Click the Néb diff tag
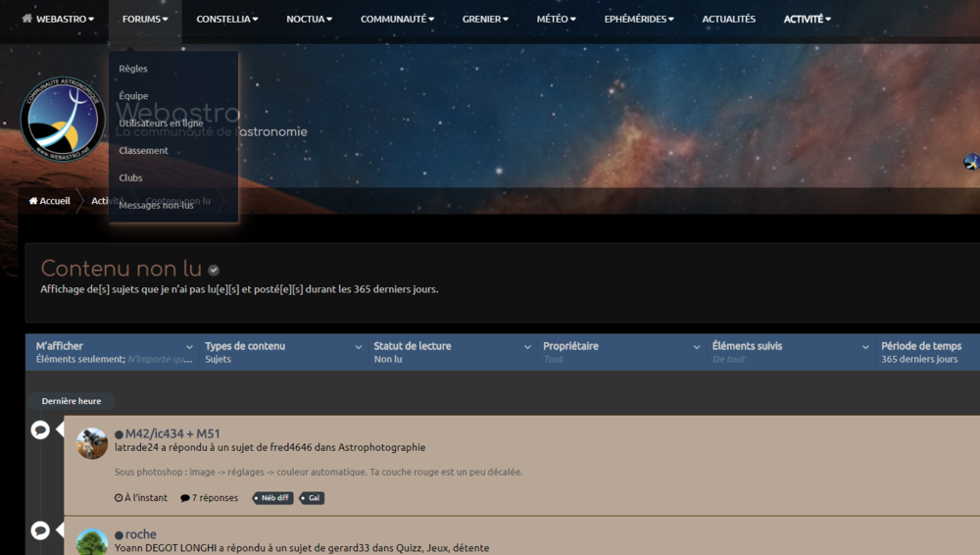 tap(272, 498)
